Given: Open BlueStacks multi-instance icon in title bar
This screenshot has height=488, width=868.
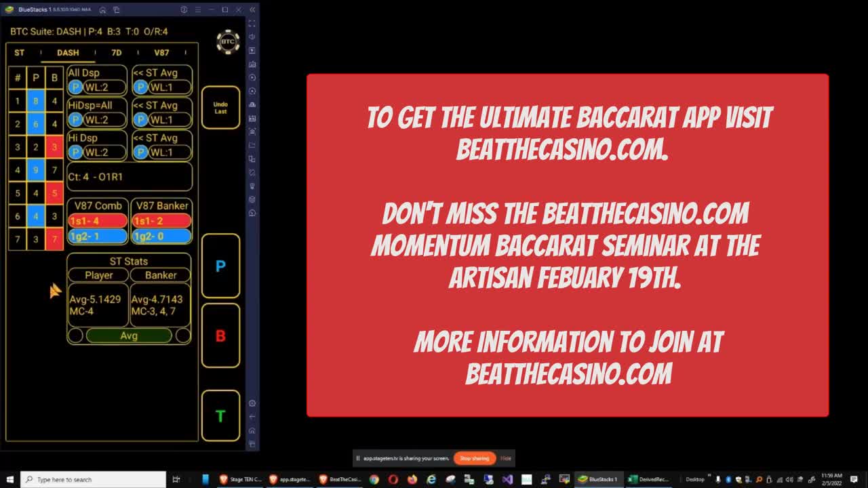Looking at the screenshot, I should pyautogui.click(x=117, y=9).
